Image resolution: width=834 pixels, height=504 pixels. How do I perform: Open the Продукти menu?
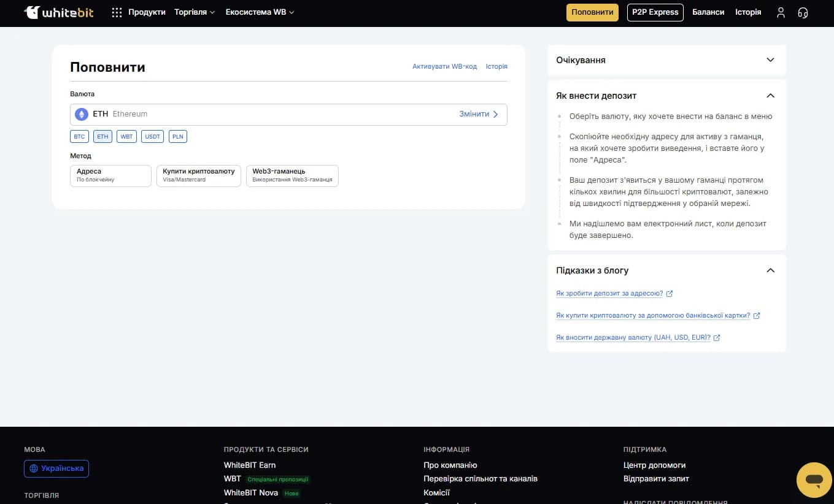point(147,12)
